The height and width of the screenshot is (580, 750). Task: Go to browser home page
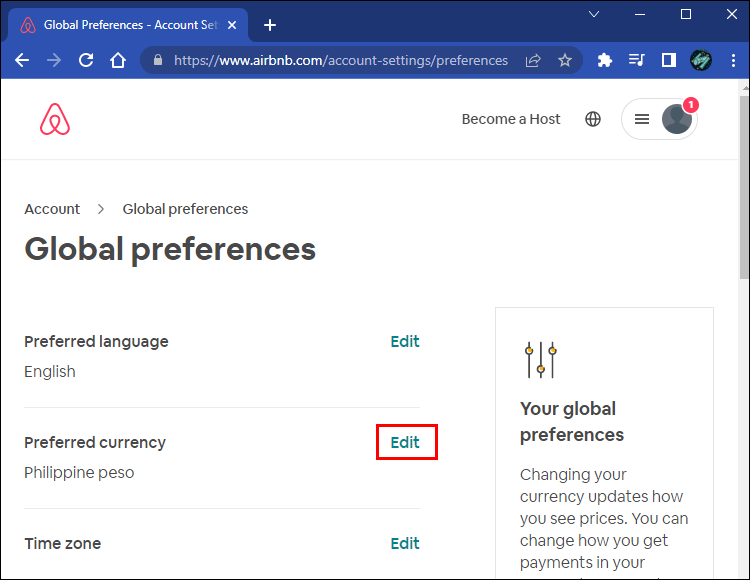pos(118,60)
